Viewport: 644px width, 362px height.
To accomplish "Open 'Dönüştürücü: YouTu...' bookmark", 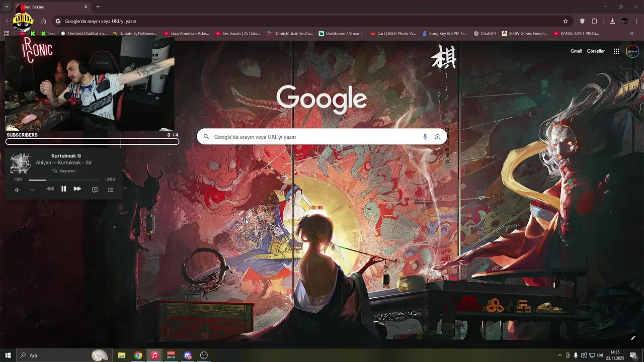I will pyautogui.click(x=290, y=34).
